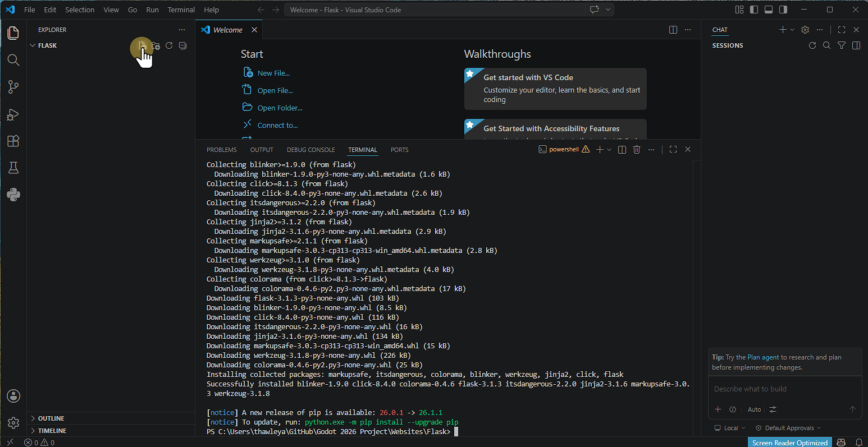868x447 pixels.
Task: Collapse all folders in Explorer
Action: tap(182, 45)
